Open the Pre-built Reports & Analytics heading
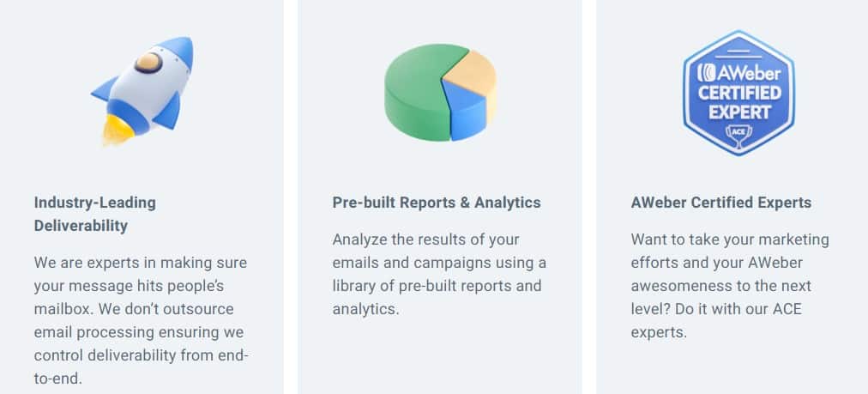 pos(437,203)
